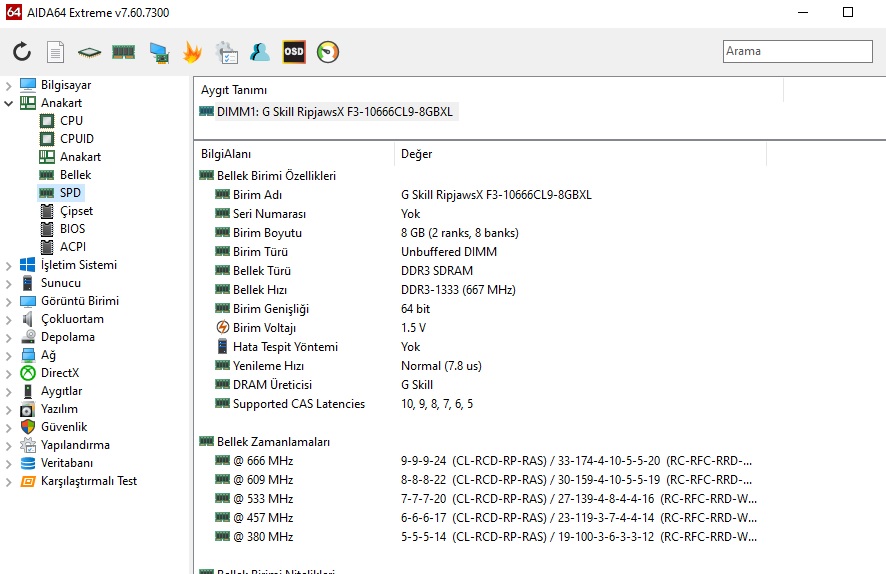Click the Unbuffered DIMM value cell
The image size is (886, 574).
449,252
